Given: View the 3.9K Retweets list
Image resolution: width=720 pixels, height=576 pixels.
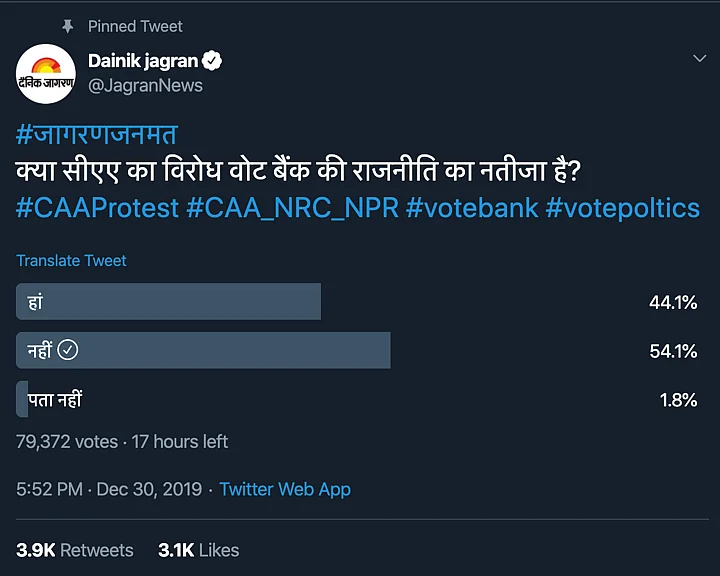Looking at the screenshot, I should click(75, 550).
